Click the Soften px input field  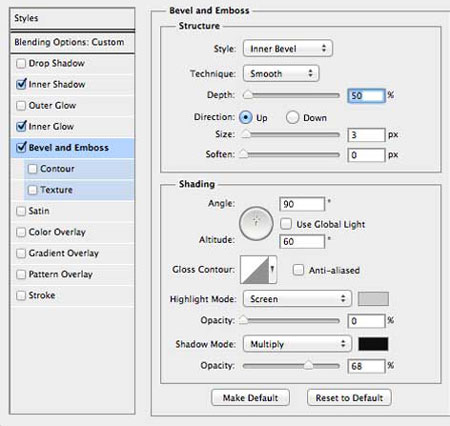(366, 155)
